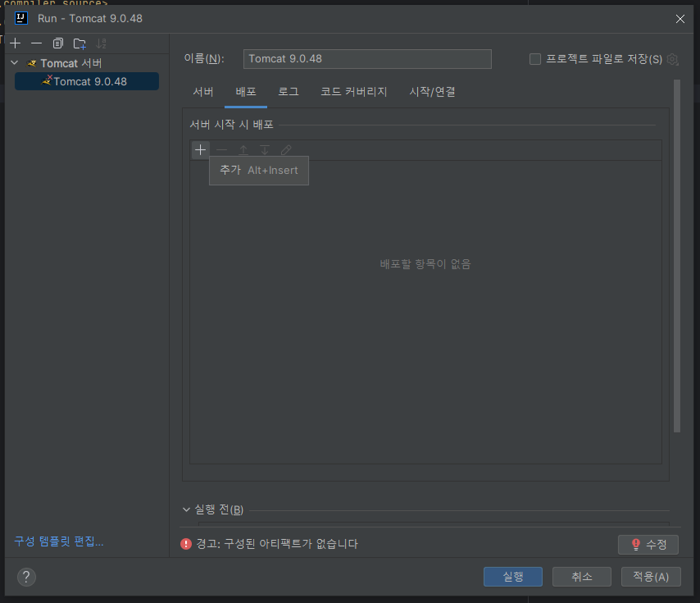Click the vertical scrollbar of settings panel
Viewport: 700px width, 603px height.
(677, 256)
